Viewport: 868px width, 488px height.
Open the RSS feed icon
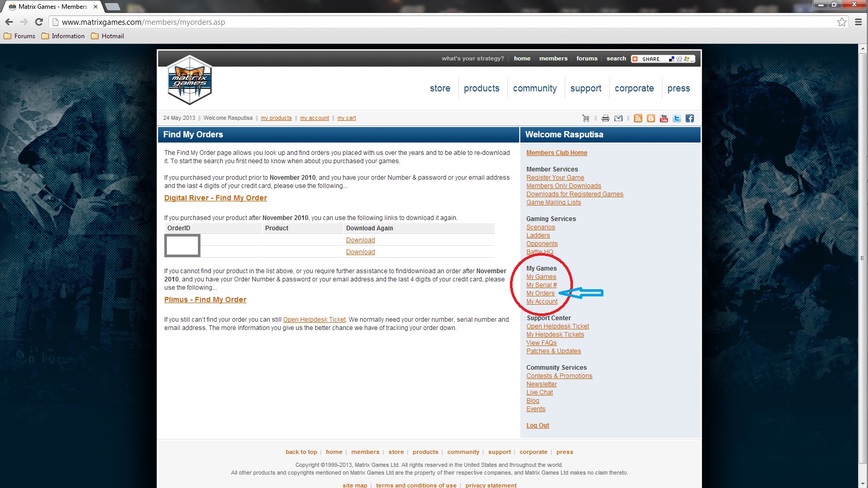point(638,118)
